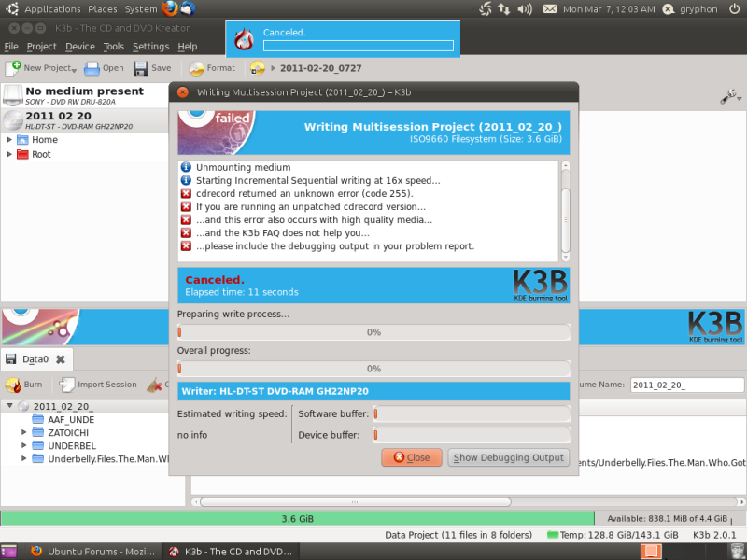Viewport: 747px width, 560px height.
Task: Click the broom clear project icon
Action: [154, 385]
